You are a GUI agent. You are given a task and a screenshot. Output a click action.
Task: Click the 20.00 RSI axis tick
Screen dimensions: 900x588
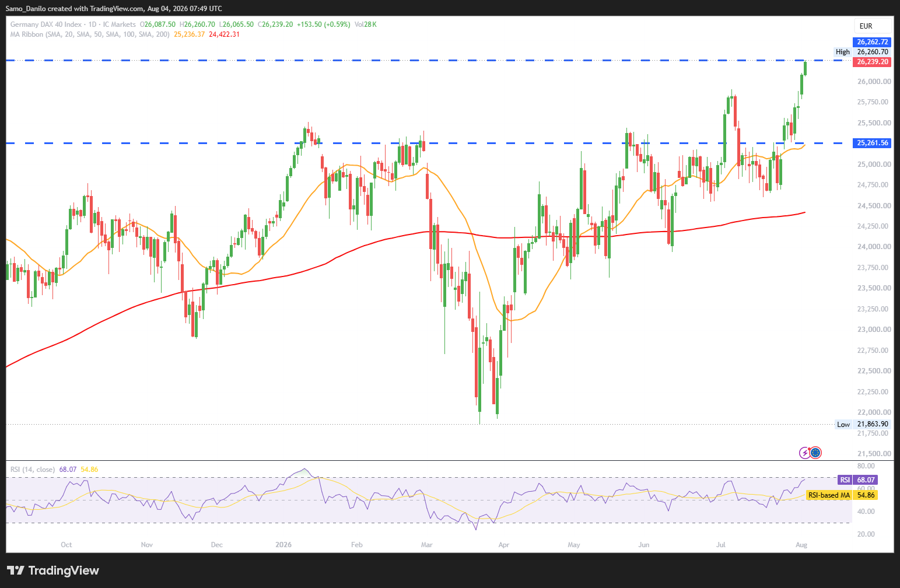click(x=866, y=534)
